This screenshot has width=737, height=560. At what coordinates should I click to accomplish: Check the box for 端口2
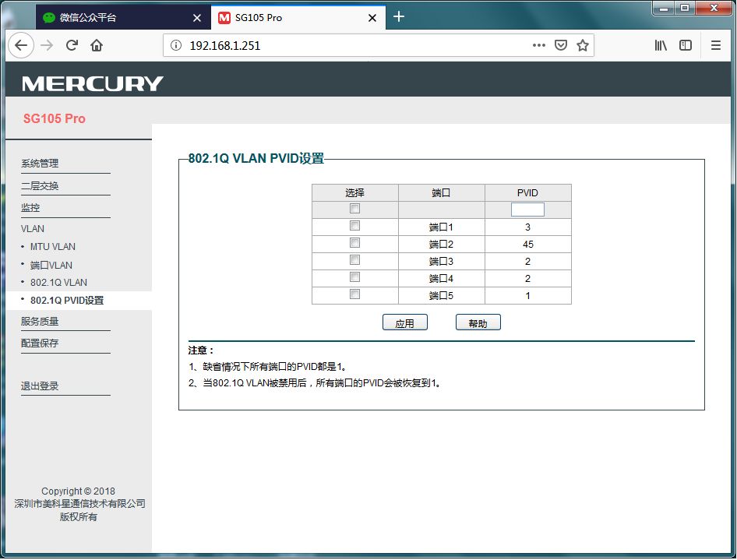(x=355, y=243)
